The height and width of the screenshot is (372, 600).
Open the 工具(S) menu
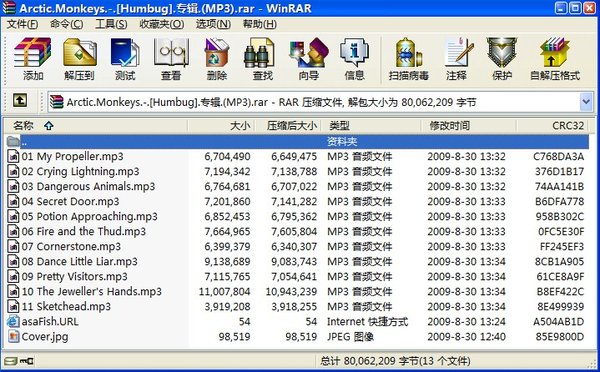pos(111,24)
